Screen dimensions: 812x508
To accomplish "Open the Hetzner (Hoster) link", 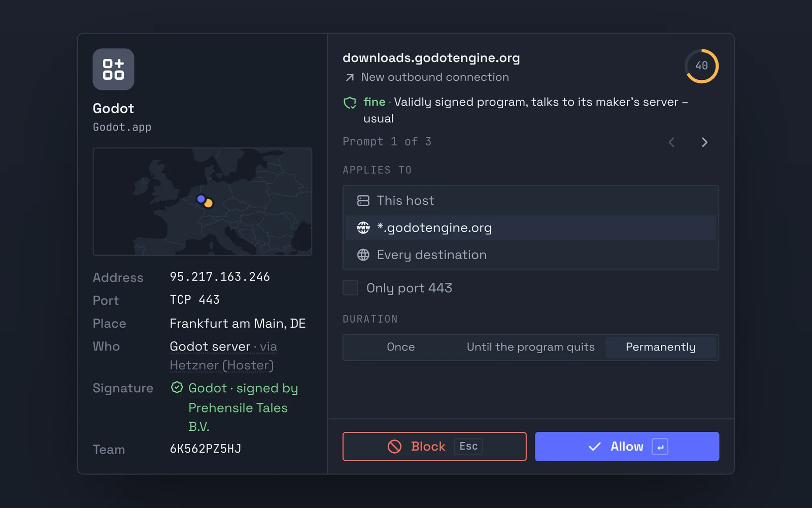I will 222,365.
